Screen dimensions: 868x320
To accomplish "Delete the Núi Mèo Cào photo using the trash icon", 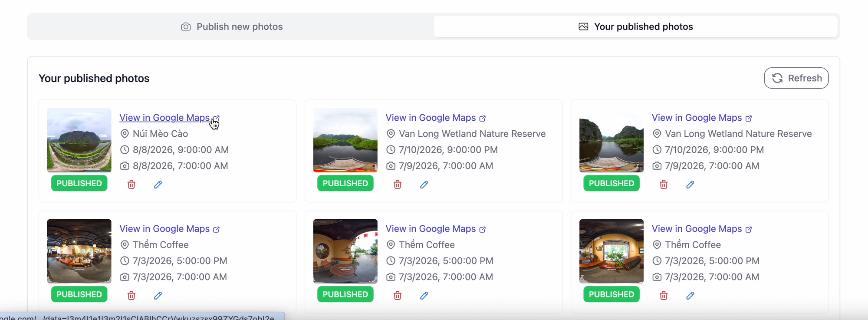I will click(132, 185).
